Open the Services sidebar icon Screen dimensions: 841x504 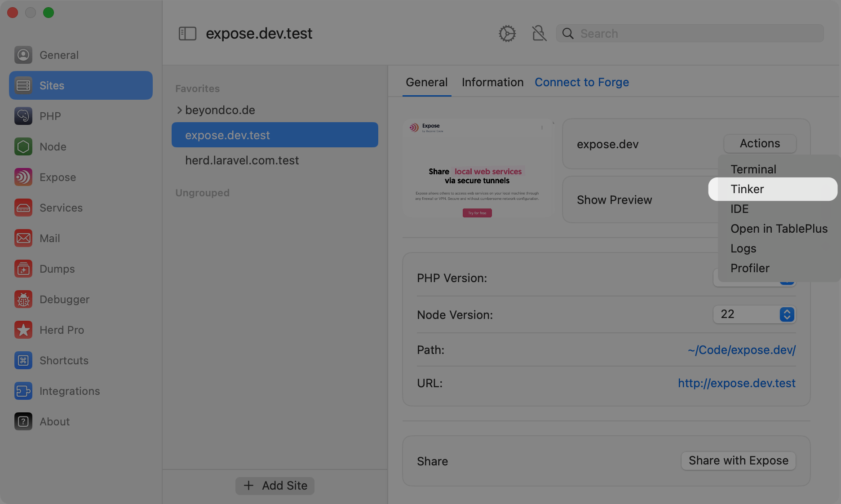[x=23, y=208]
